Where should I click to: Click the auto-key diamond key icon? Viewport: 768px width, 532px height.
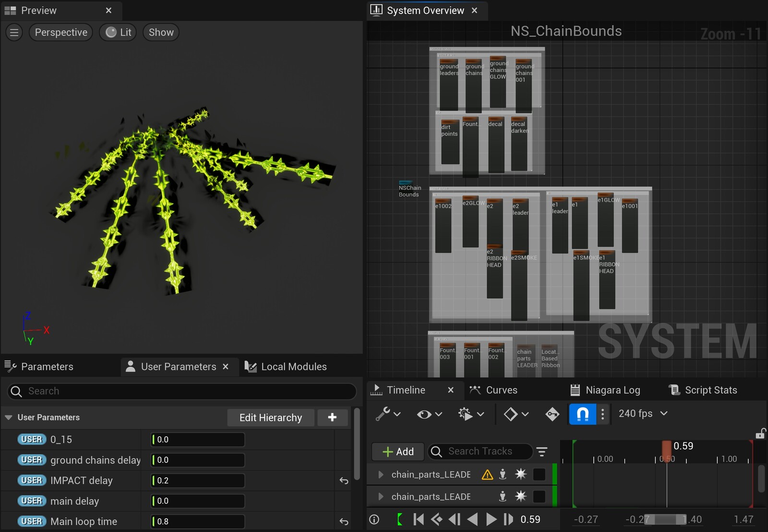[x=552, y=414]
